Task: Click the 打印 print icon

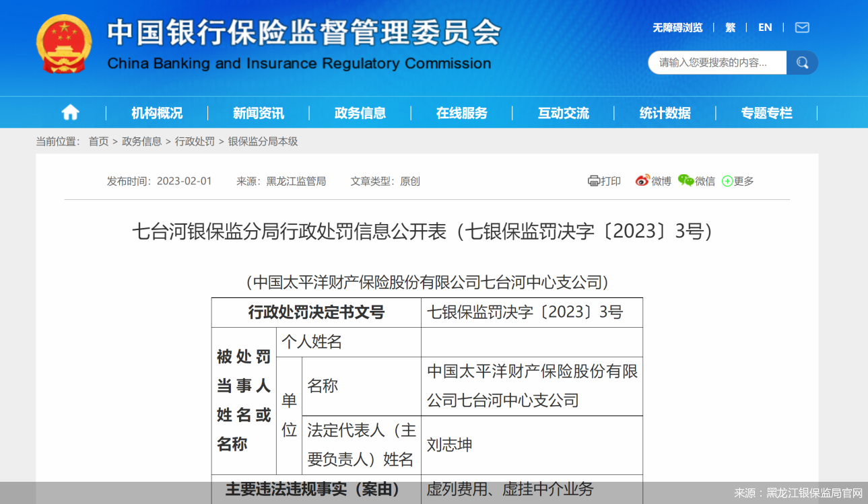Action: click(603, 180)
